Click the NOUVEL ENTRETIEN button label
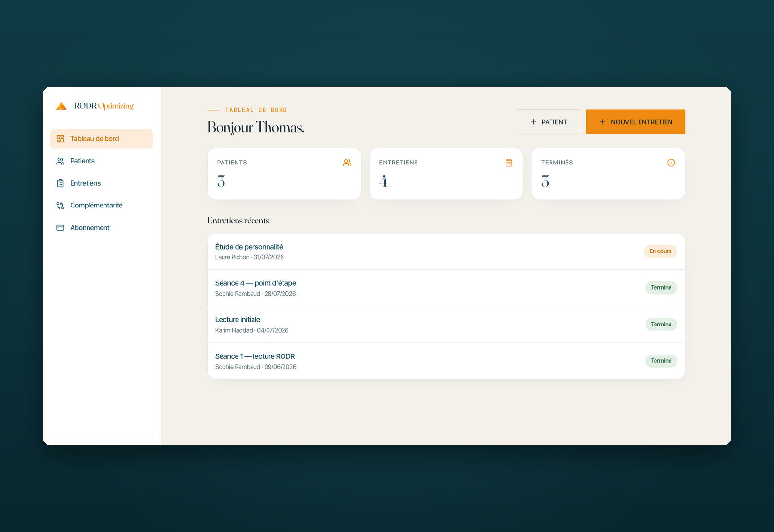The width and height of the screenshot is (774, 532). [641, 122]
